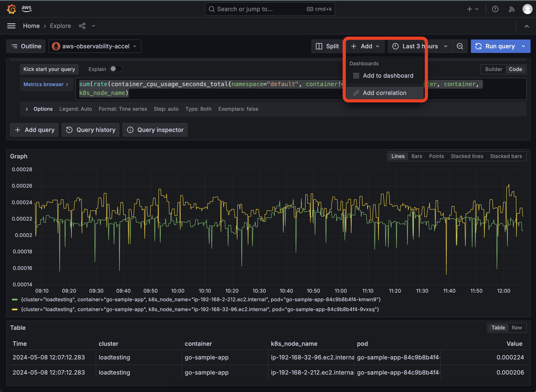The image size is (536, 392).
Task: Enable the Explain toggle
Action: point(116,68)
